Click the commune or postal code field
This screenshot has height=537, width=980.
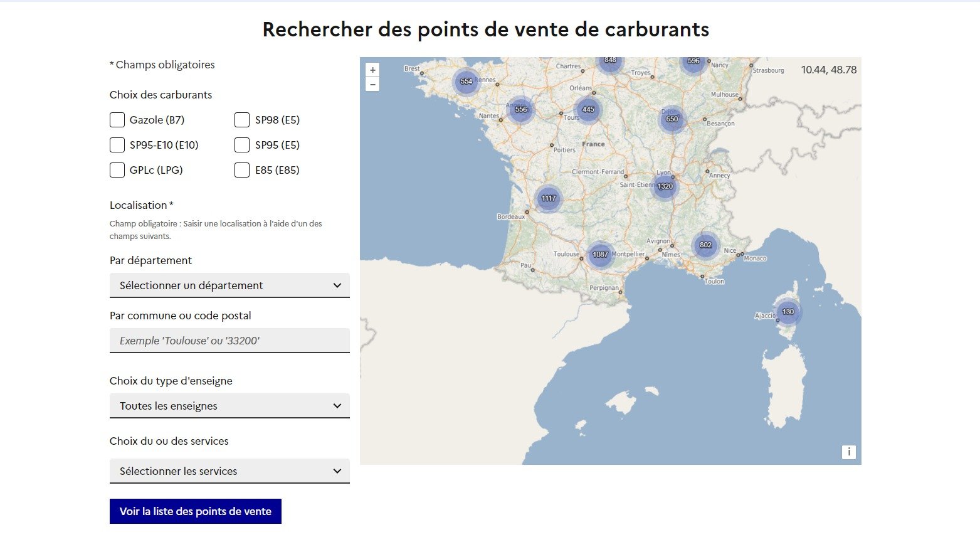[x=229, y=341]
